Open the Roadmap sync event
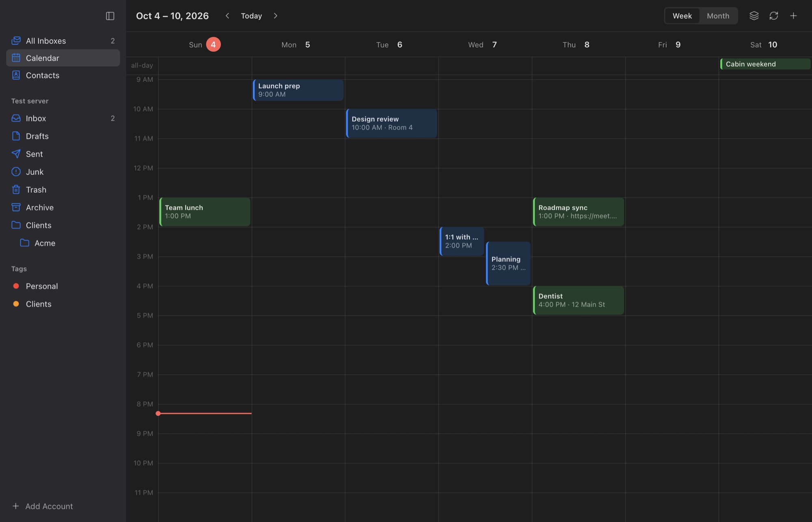The image size is (812, 522). pyautogui.click(x=578, y=212)
